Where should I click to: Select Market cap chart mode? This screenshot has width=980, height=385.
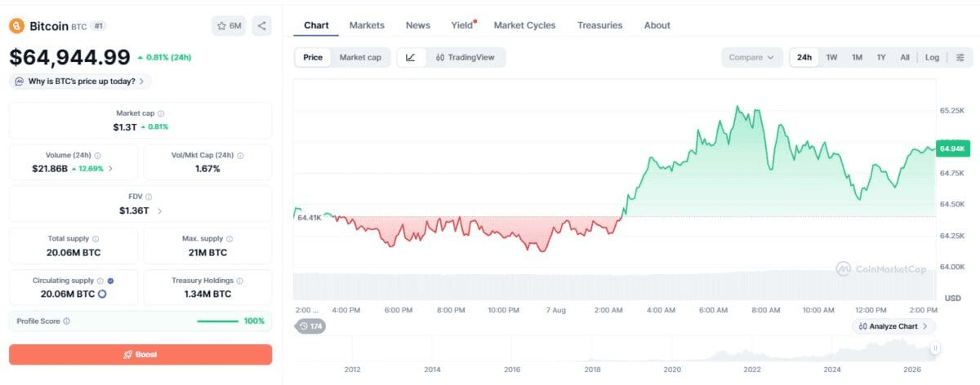pos(360,57)
